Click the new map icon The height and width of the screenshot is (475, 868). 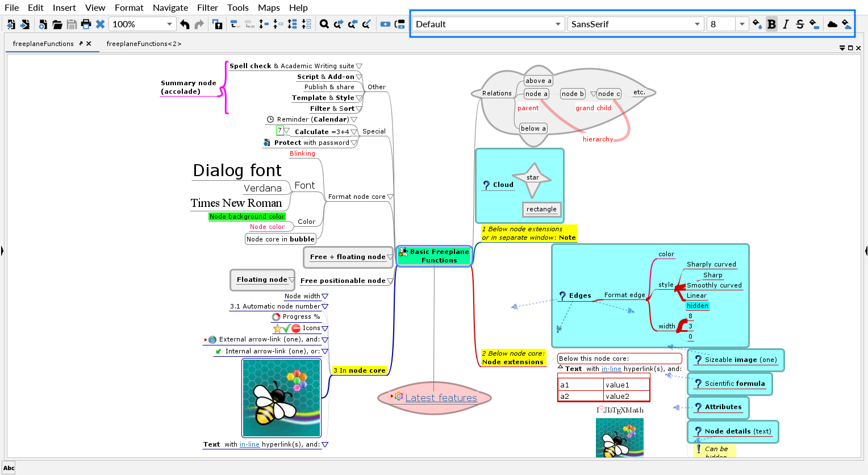point(43,24)
